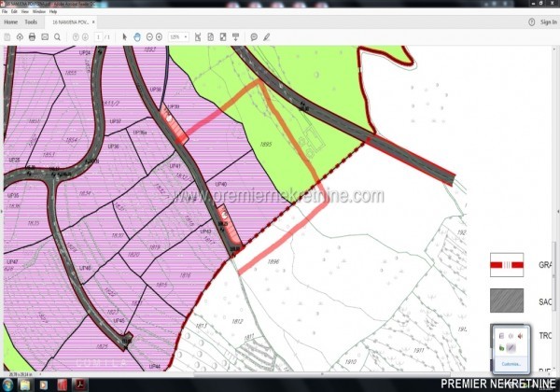Click the Zoom In plus icon
560x392 pixels.
pos(160,36)
